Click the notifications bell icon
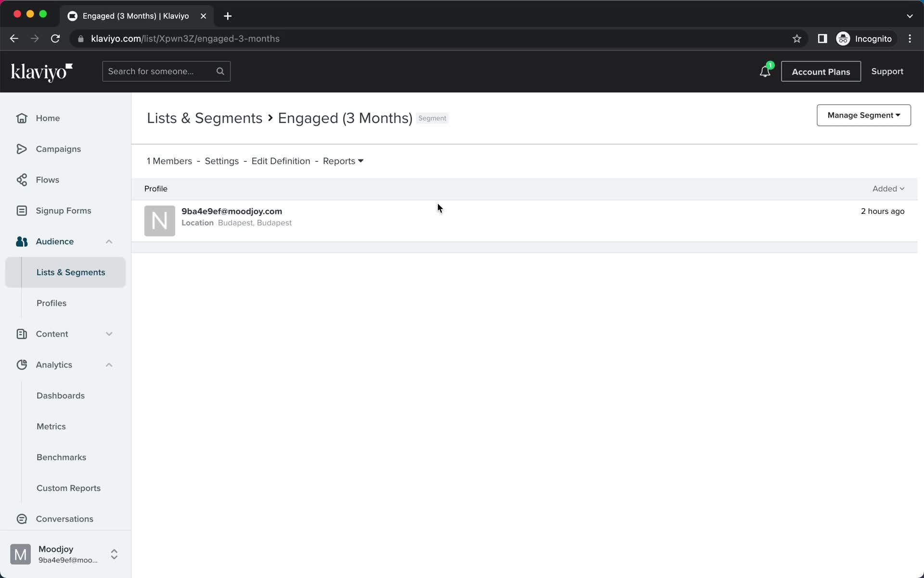 click(764, 72)
